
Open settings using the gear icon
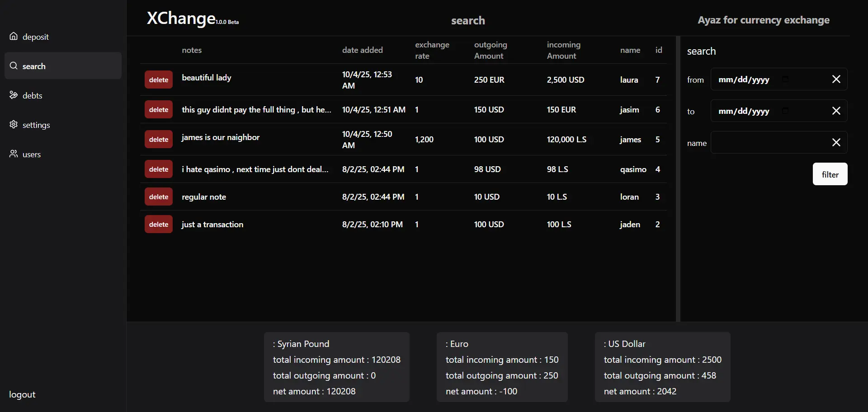pyautogui.click(x=14, y=125)
